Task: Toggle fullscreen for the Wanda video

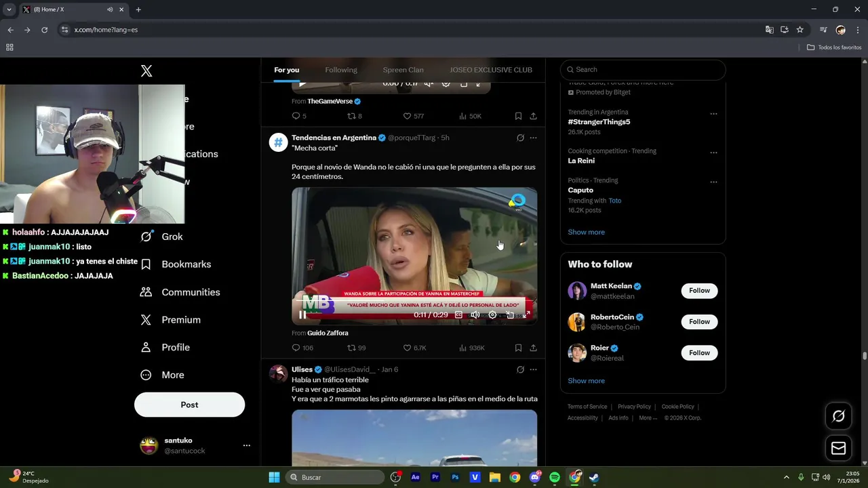Action: pos(527,314)
